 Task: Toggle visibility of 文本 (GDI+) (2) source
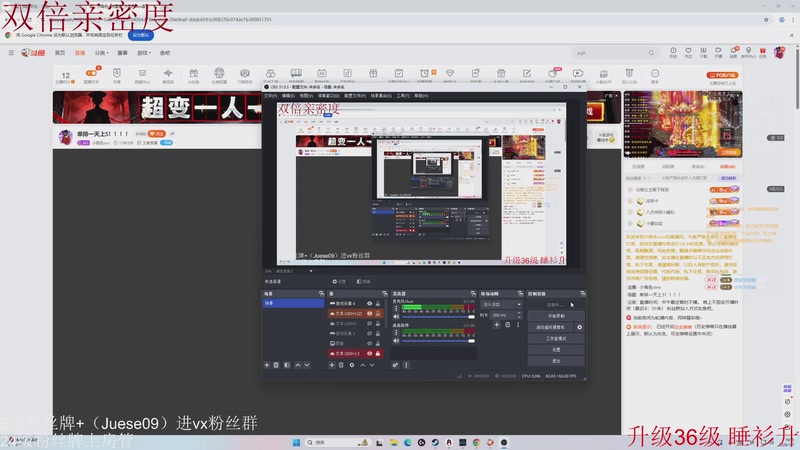369,313
